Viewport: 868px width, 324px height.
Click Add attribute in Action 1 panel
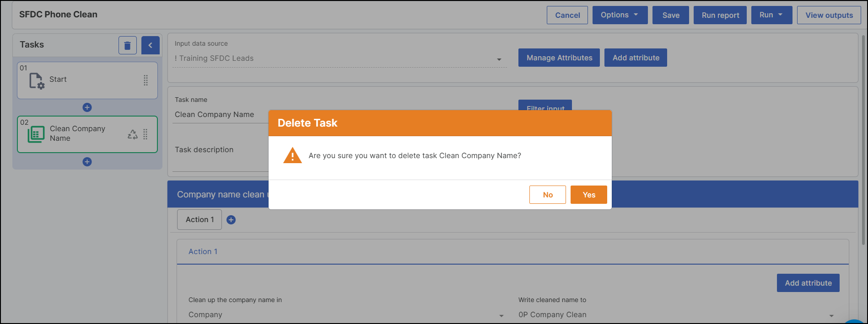coord(808,283)
